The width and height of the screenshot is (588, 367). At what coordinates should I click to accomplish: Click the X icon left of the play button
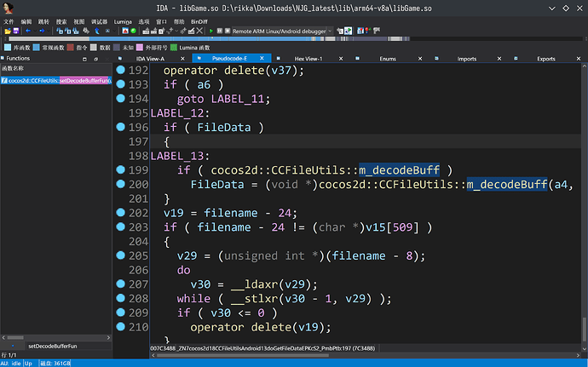click(199, 31)
